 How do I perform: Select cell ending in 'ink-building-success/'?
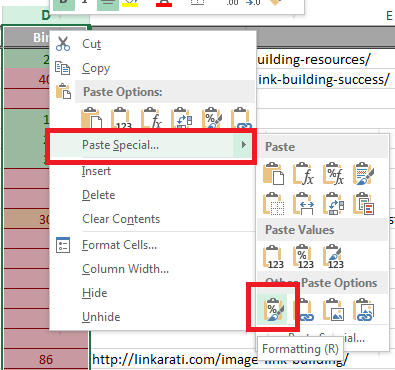coord(323,79)
